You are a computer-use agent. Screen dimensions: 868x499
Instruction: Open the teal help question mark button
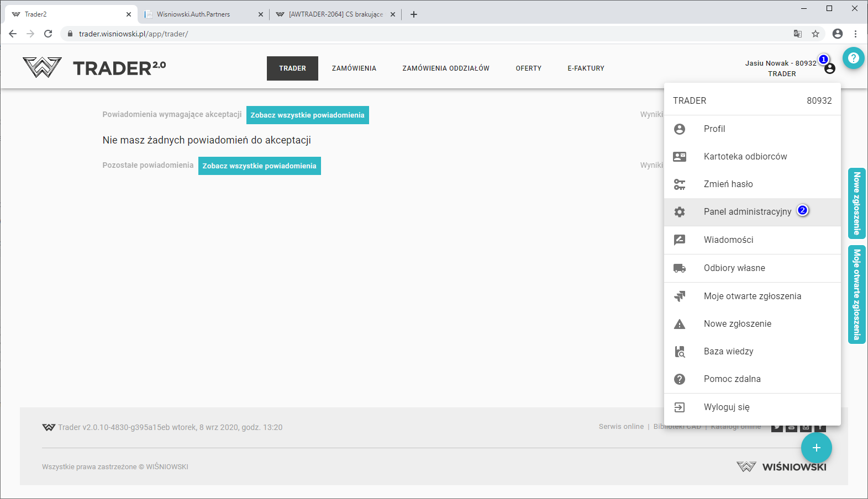click(853, 58)
